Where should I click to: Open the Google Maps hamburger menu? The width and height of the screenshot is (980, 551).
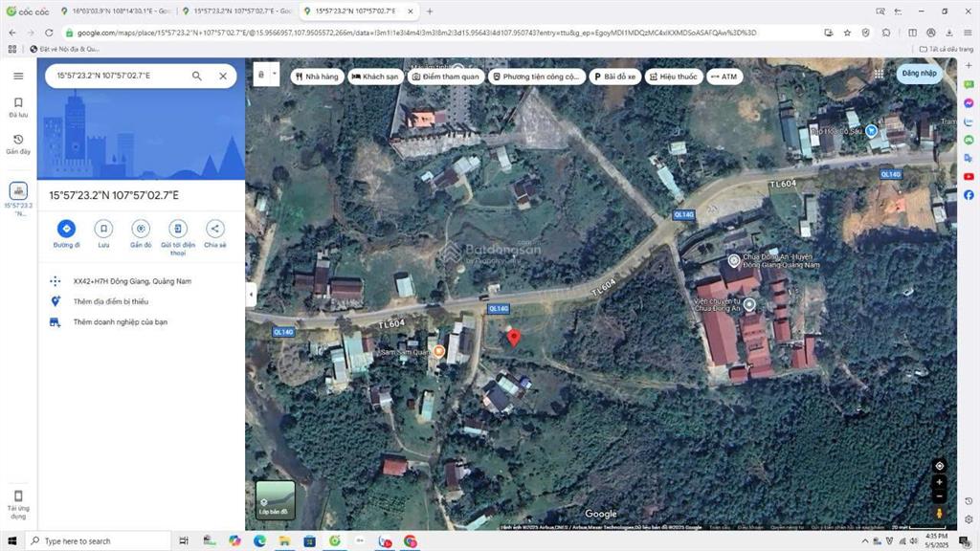click(18, 76)
